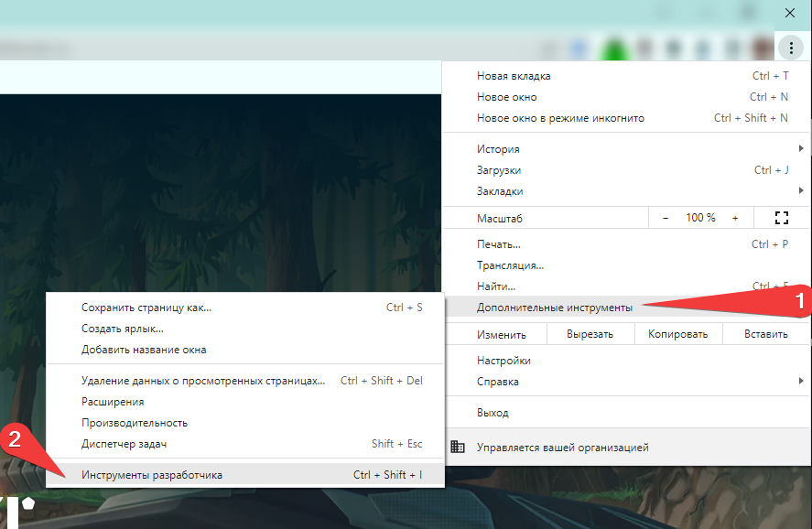Click green extension icon in toolbar
Viewport: 812px width, 529px height.
[x=614, y=49]
